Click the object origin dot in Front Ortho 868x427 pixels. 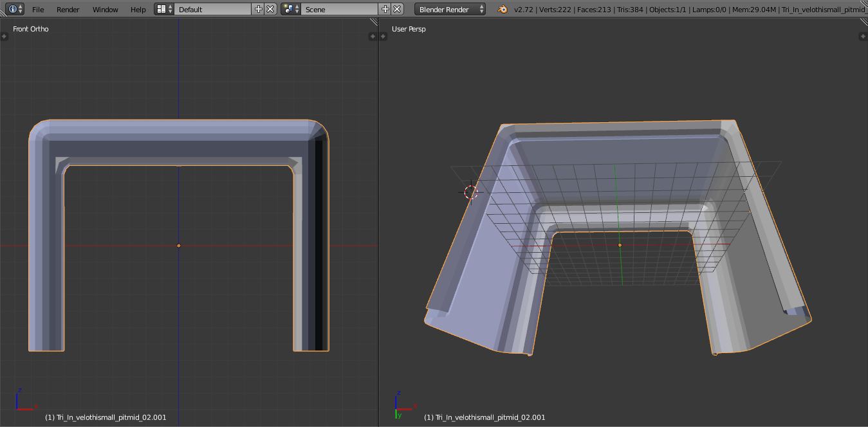(179, 246)
